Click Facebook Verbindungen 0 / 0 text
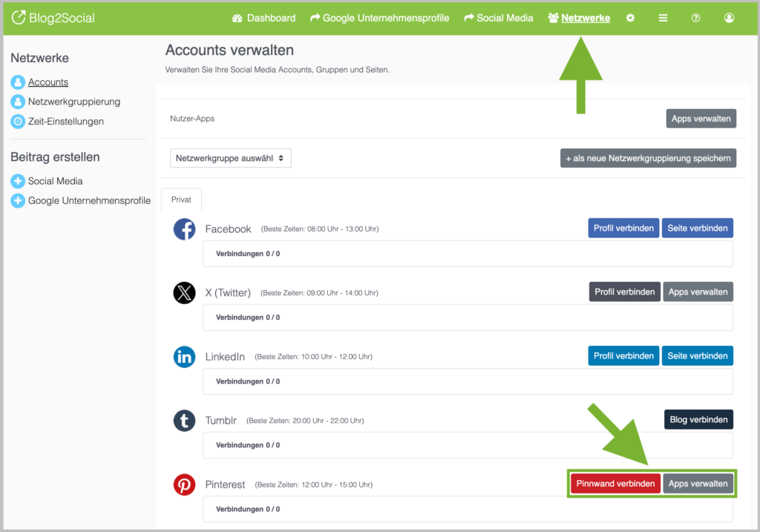Viewport: 760px width, 532px height. click(x=248, y=254)
